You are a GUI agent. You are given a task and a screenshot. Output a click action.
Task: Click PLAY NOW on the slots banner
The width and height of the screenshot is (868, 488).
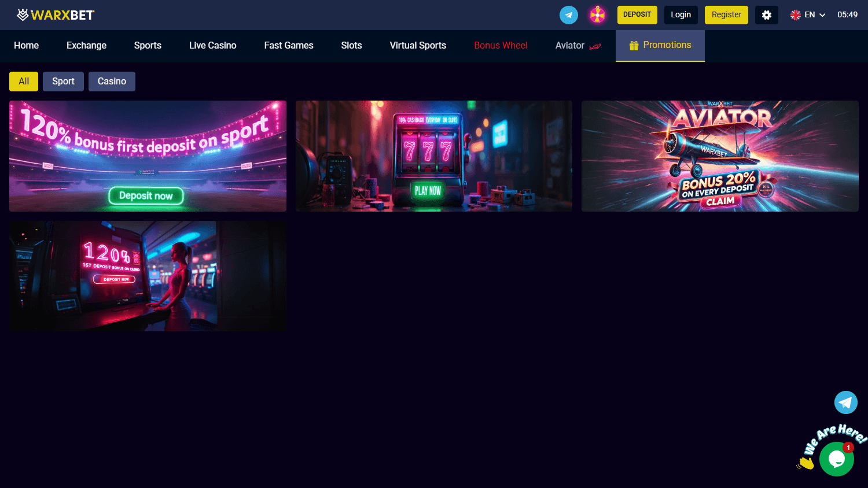(x=428, y=191)
